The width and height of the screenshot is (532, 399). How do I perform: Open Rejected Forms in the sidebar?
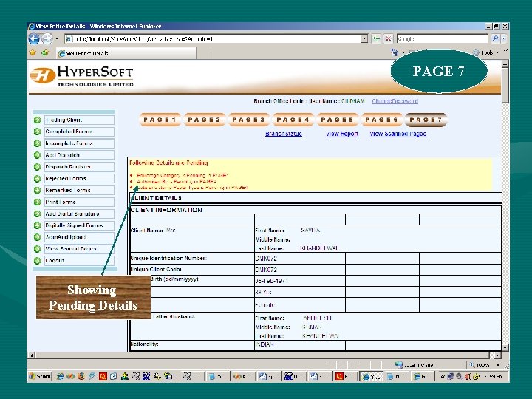(x=79, y=179)
